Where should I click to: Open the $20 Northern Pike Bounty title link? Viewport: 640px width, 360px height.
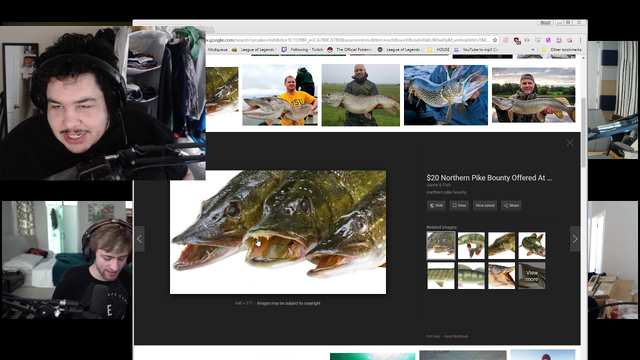[x=489, y=178]
